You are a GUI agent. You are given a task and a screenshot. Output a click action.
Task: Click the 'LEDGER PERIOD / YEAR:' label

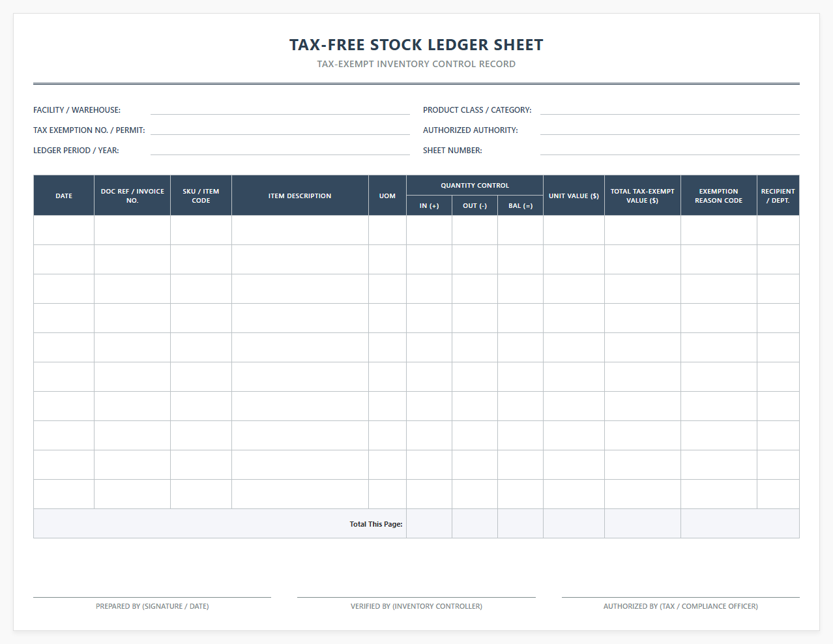click(x=76, y=151)
